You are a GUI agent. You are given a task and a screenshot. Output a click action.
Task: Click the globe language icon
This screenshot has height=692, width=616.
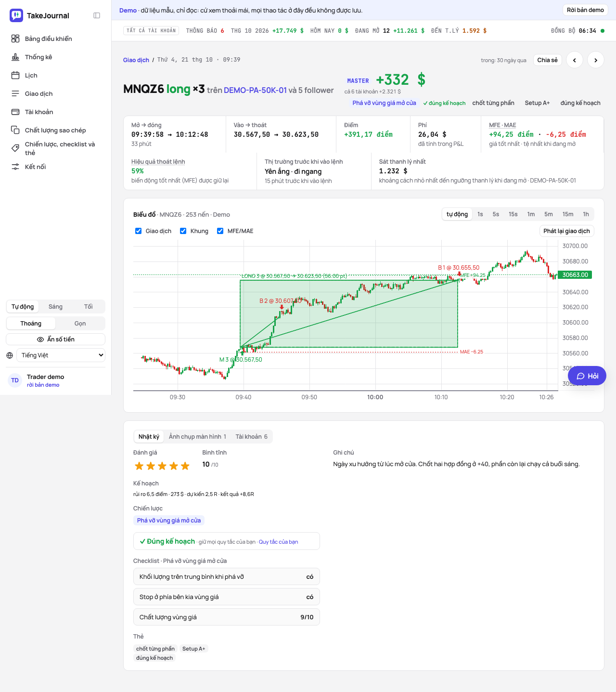coord(10,355)
